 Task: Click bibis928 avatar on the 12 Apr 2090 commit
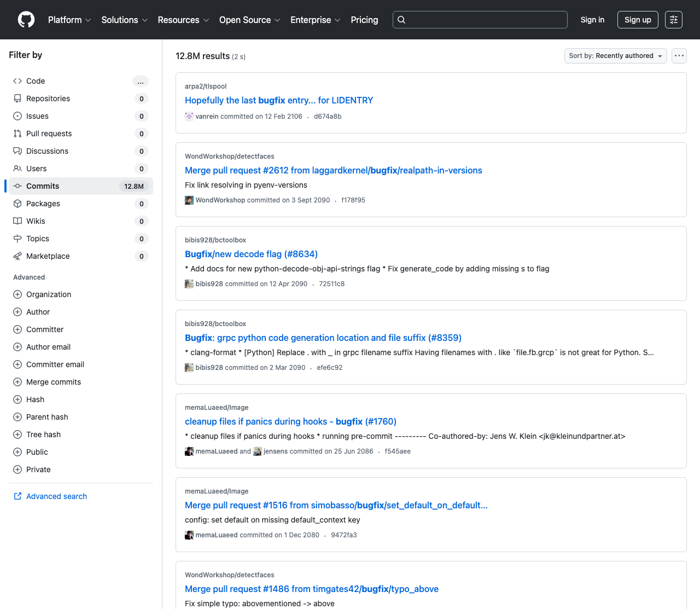pyautogui.click(x=189, y=284)
